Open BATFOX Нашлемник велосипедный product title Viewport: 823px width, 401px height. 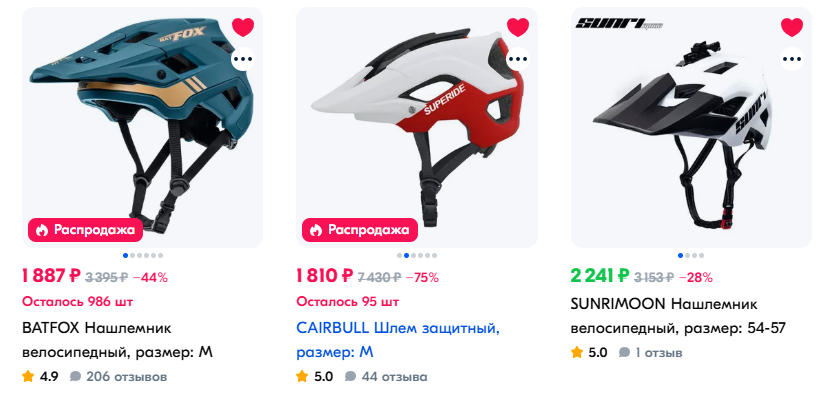pos(118,340)
